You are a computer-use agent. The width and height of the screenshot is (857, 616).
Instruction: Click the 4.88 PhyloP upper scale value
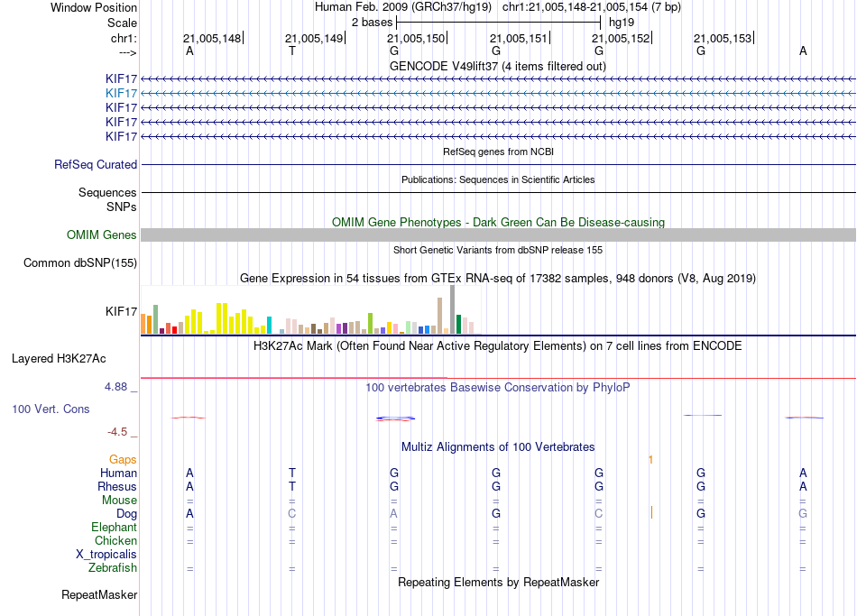[x=115, y=387]
